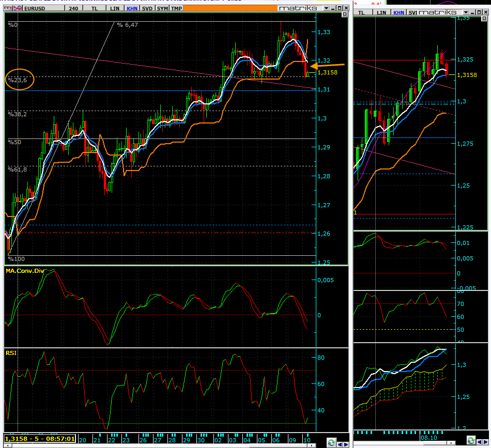Click the SYM button in main toolbar
This screenshot has width=491, height=448.
tap(162, 9)
